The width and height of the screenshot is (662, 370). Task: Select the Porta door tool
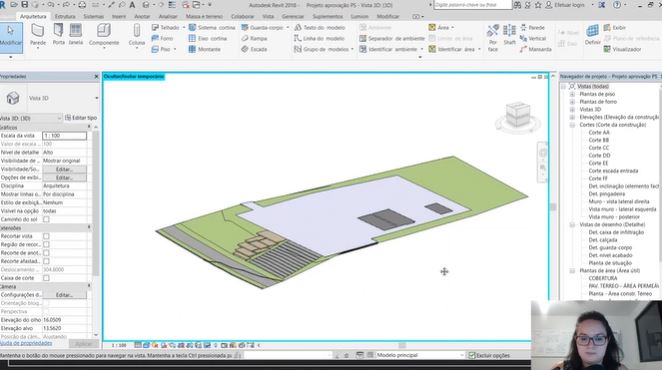[x=59, y=35]
